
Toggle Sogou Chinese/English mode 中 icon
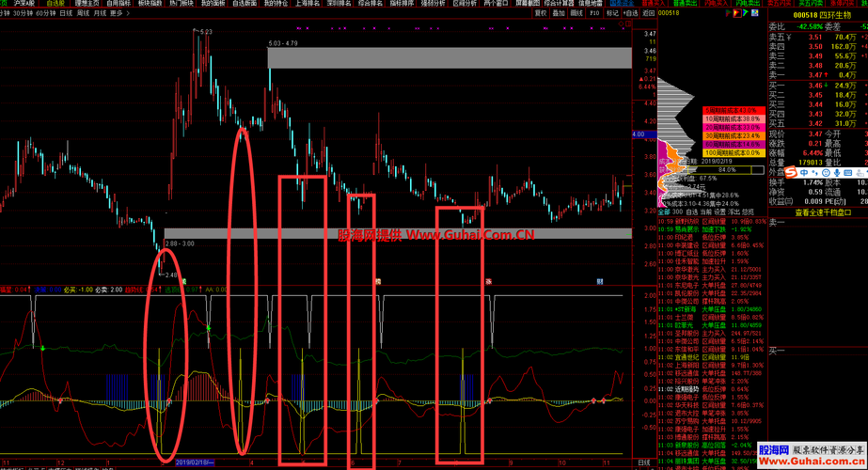pos(804,173)
